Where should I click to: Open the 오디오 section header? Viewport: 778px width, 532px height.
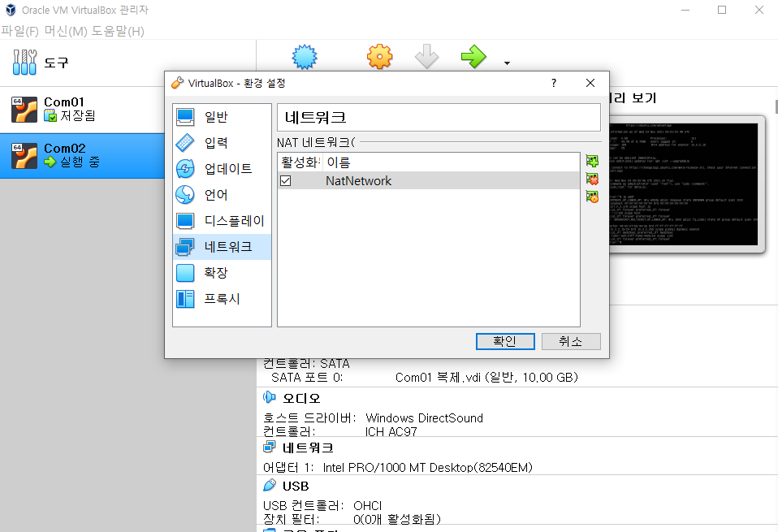[301, 398]
